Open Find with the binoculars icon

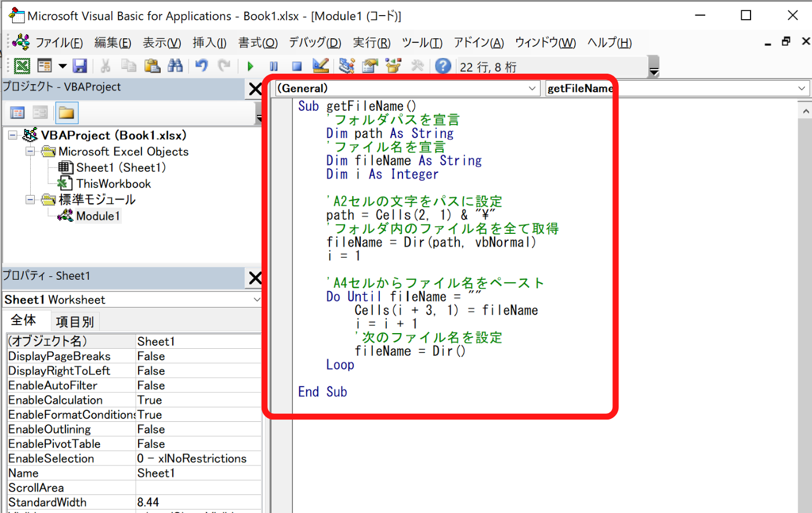tap(175, 66)
